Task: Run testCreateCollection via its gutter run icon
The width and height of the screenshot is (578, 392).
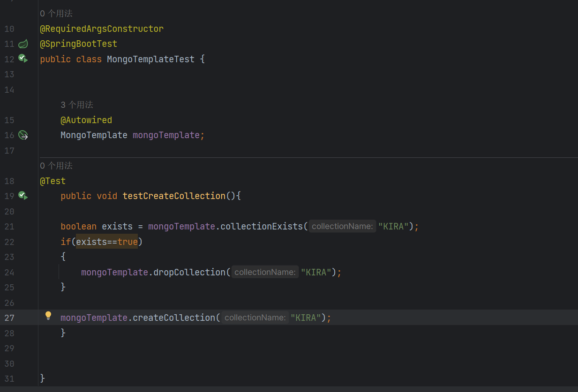Action: coord(23,196)
